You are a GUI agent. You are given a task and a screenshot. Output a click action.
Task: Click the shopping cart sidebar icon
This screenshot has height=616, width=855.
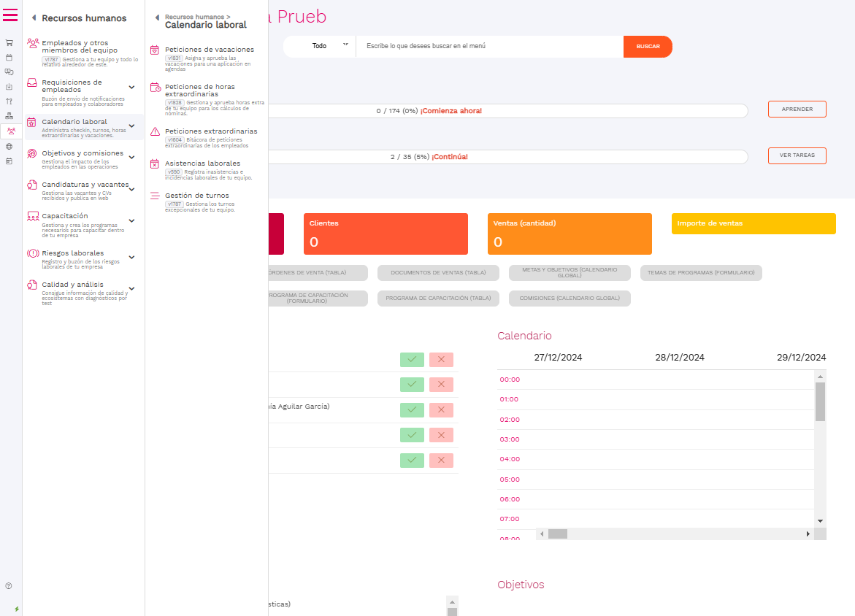(9, 42)
